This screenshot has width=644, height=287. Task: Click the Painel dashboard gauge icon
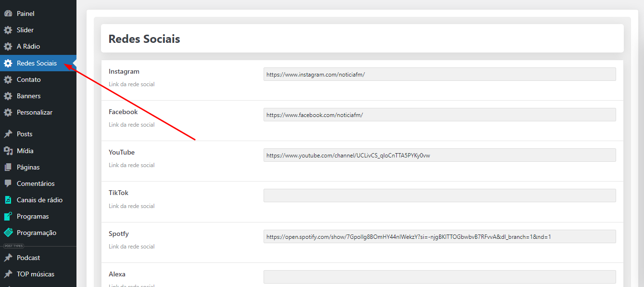click(8, 13)
